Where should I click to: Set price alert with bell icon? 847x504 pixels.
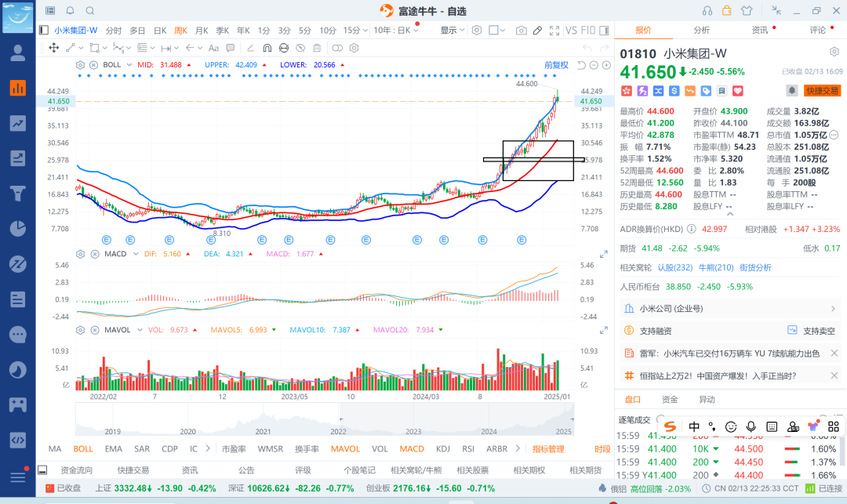(791, 91)
